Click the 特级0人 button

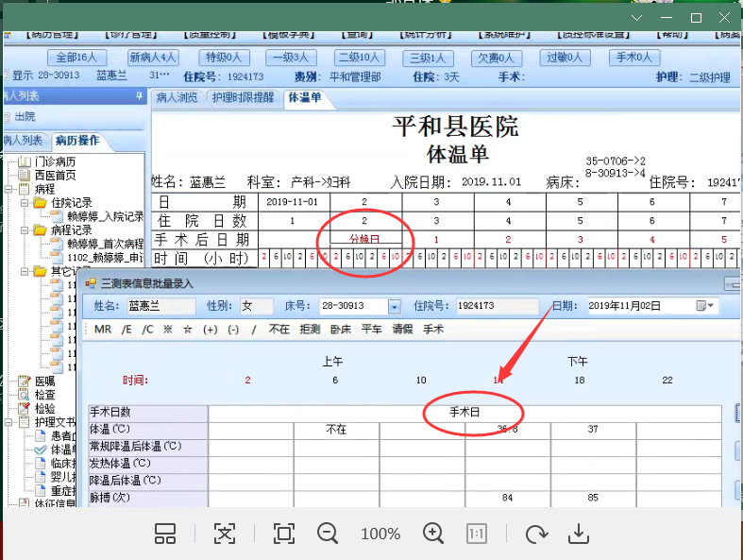(224, 58)
